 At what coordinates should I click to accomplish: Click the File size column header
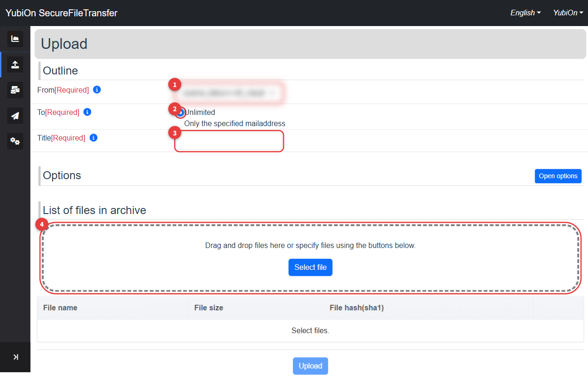click(256, 308)
